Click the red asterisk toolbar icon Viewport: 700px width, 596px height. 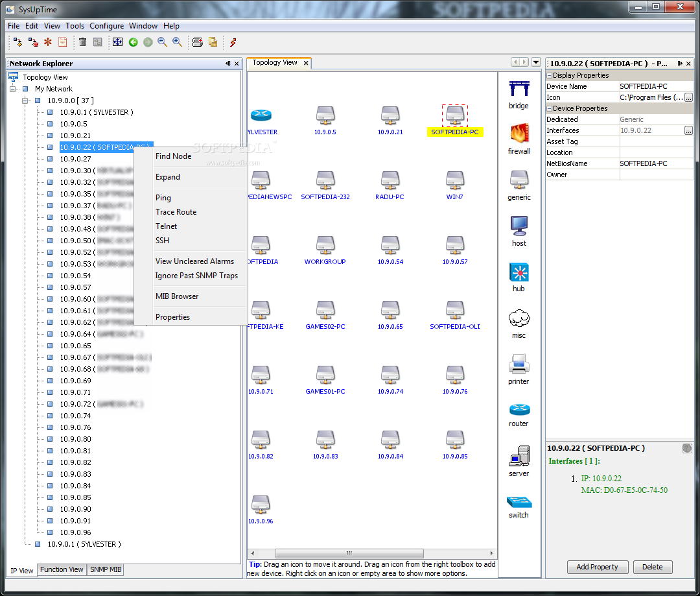(48, 42)
